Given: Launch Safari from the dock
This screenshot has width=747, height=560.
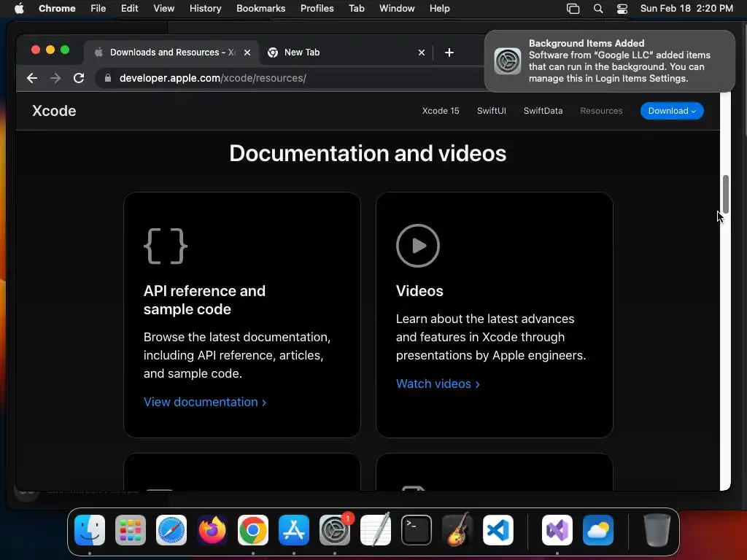Looking at the screenshot, I should 171,530.
